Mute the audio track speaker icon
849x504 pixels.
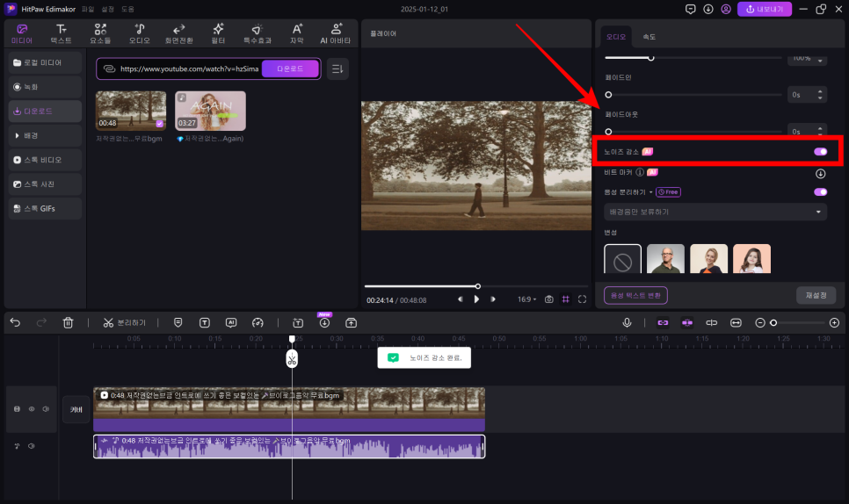tap(32, 446)
